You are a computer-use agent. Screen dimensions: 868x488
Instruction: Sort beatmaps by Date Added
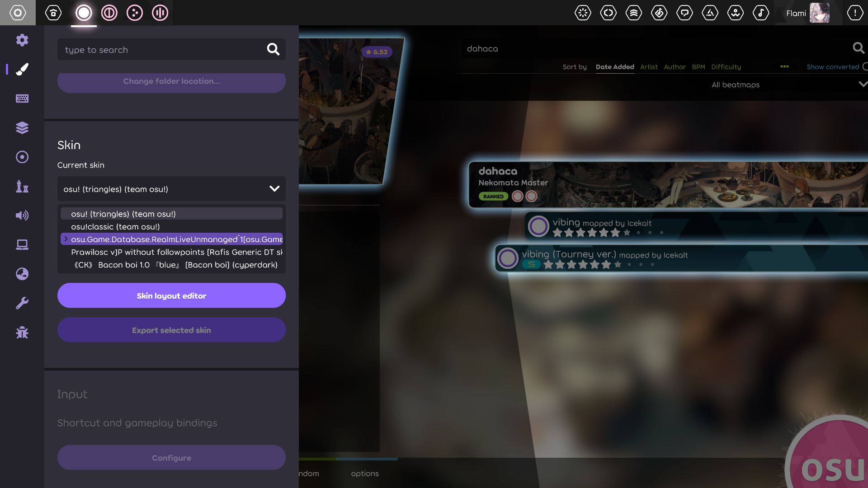pyautogui.click(x=615, y=67)
